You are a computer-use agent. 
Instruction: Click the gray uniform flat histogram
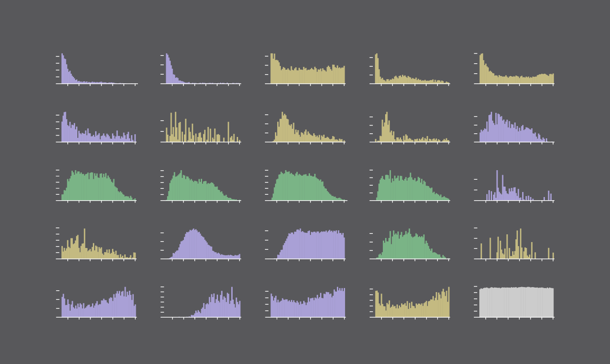[516, 302]
